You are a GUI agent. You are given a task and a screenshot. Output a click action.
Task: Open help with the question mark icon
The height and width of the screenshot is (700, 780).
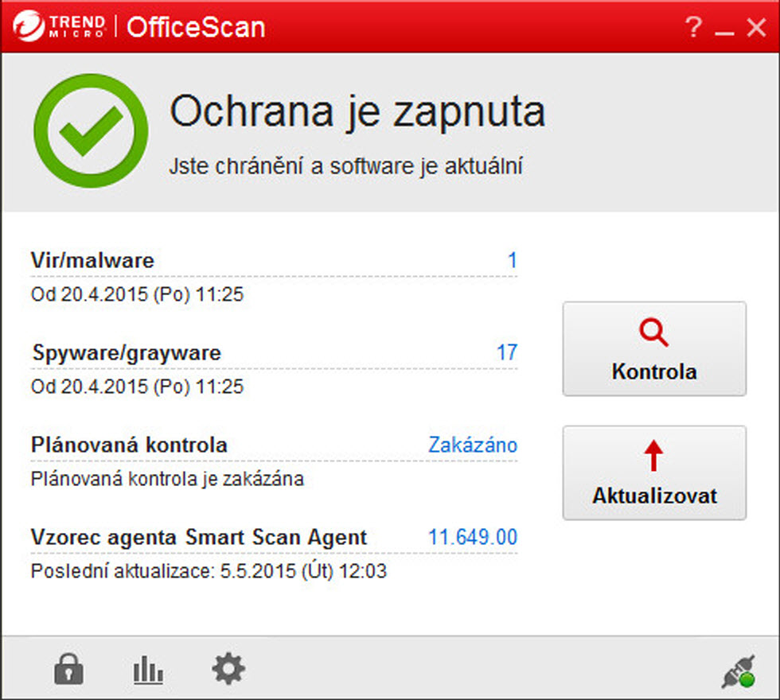click(693, 28)
